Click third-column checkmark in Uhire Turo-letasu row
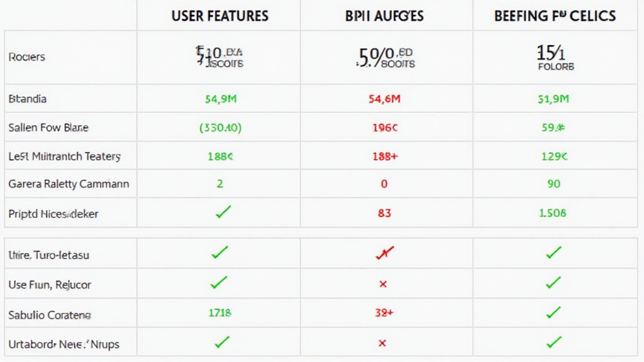Viewport: 644px width, 362px height. point(553,253)
